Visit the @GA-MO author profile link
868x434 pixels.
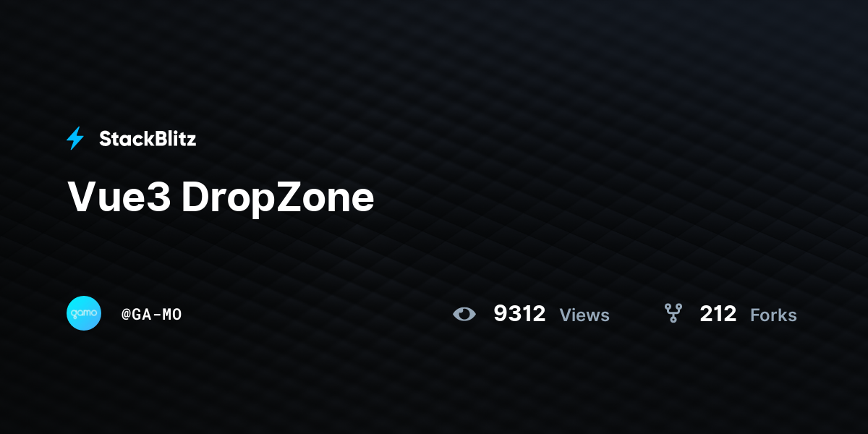pyautogui.click(x=151, y=315)
